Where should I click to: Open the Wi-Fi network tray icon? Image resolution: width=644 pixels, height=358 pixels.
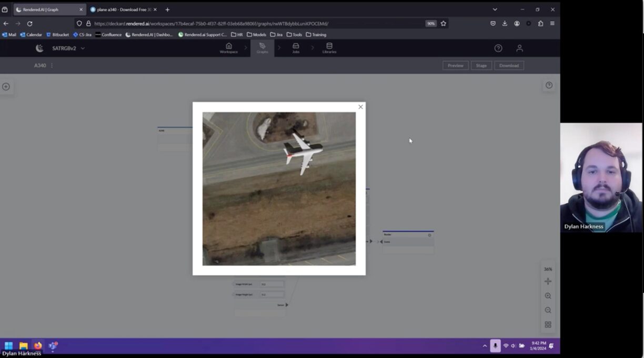(506, 346)
